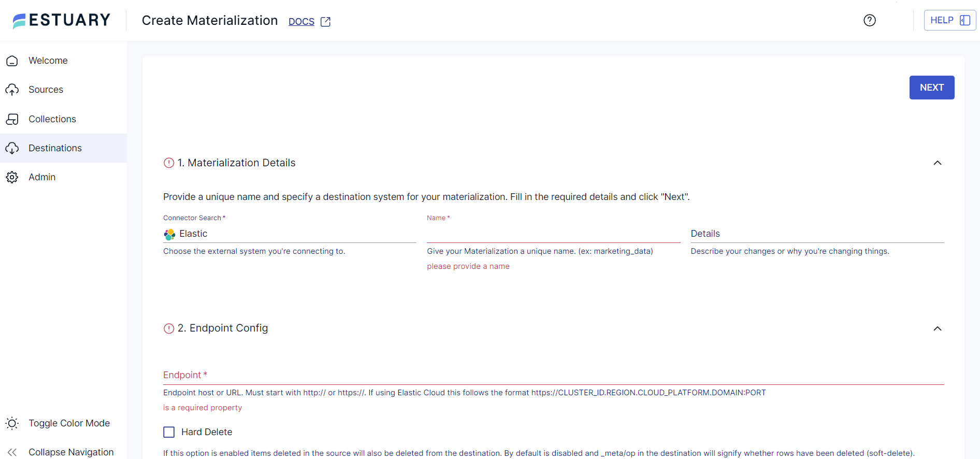
Task: Click the 'please provide a name' error text
Action: (468, 266)
